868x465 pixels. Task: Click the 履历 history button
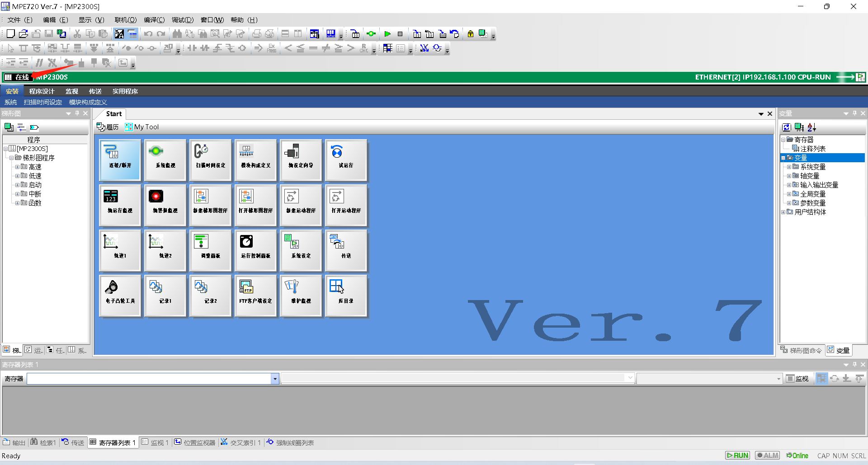[108, 127]
